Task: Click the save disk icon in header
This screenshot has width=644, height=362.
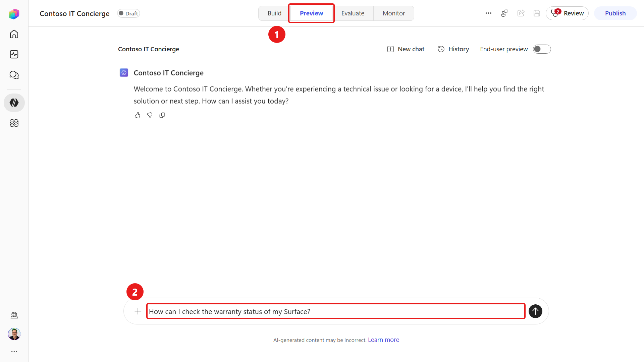Action: click(537, 13)
